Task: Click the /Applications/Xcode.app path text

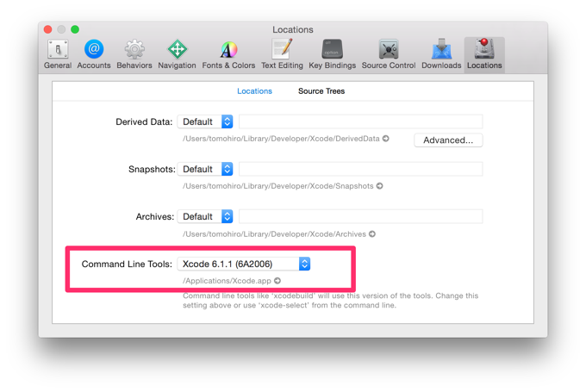Action: (227, 281)
